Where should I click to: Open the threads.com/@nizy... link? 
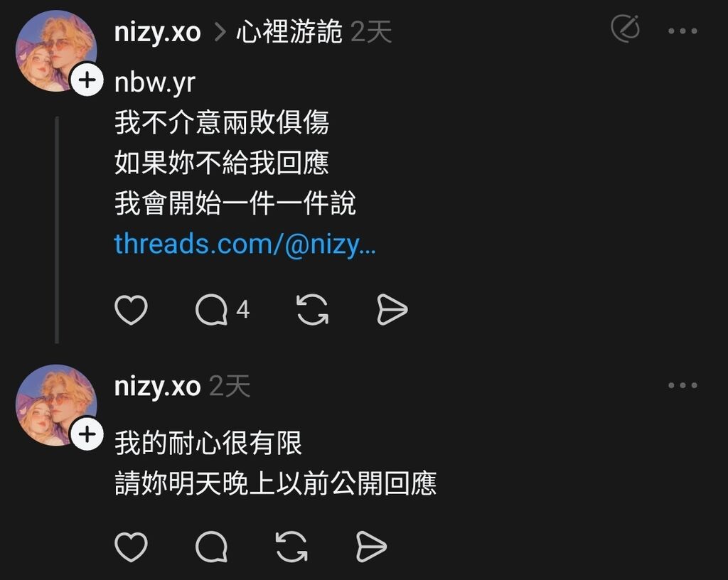245,244
